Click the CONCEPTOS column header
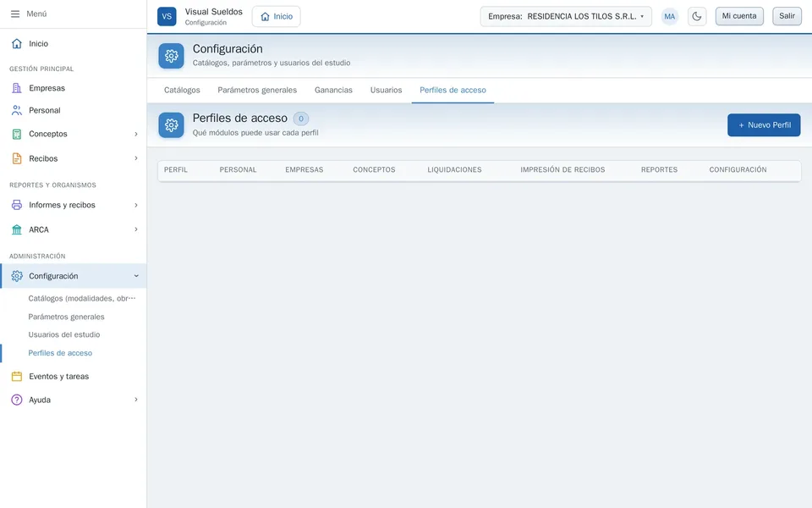 pos(374,170)
